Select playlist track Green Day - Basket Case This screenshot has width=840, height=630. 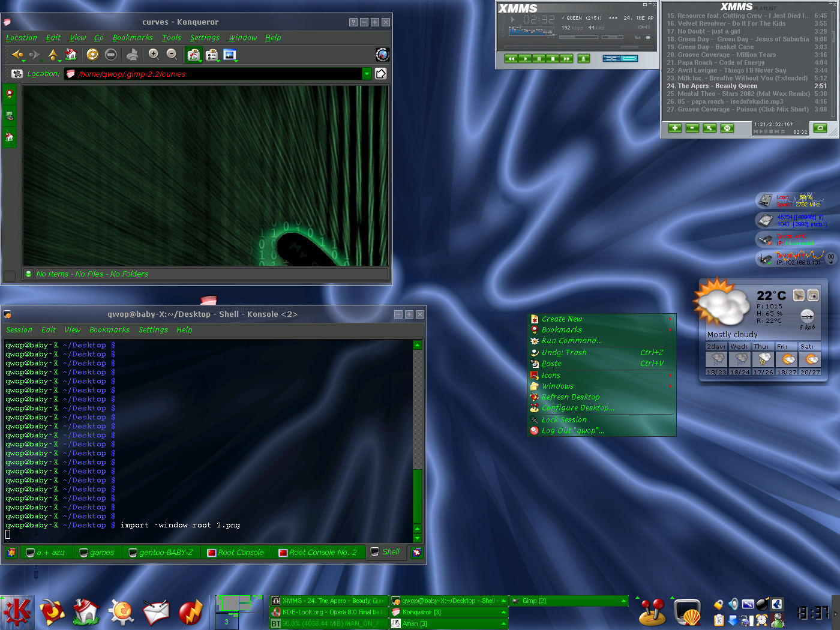click(747, 47)
